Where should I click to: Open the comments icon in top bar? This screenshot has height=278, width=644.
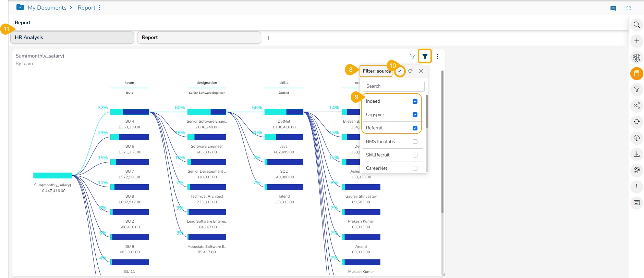[613, 8]
